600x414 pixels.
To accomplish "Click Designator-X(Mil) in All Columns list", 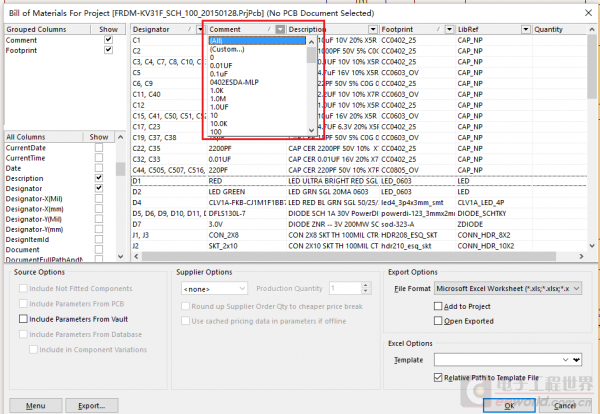I will pyautogui.click(x=34, y=199).
